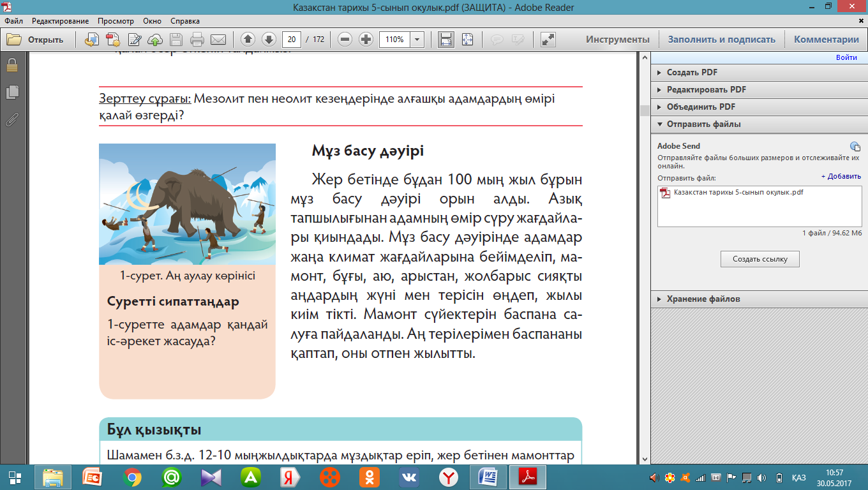Open the zoom level dropdown
Screen dimensions: 868x490
click(x=417, y=40)
